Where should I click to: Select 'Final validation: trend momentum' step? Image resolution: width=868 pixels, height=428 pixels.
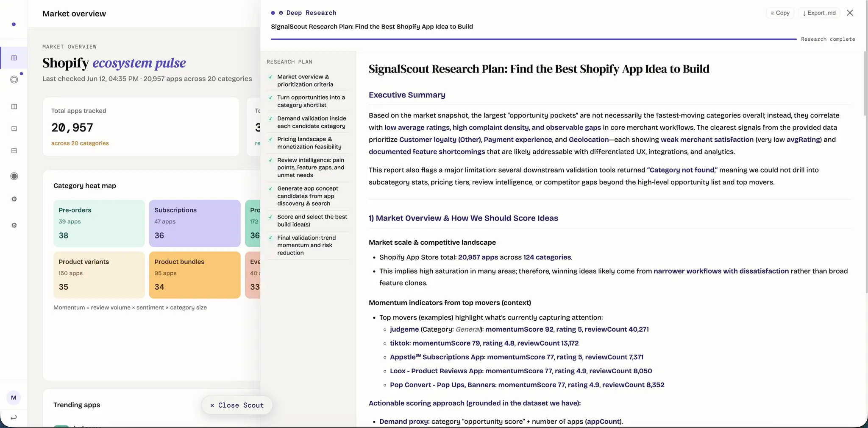(308, 245)
